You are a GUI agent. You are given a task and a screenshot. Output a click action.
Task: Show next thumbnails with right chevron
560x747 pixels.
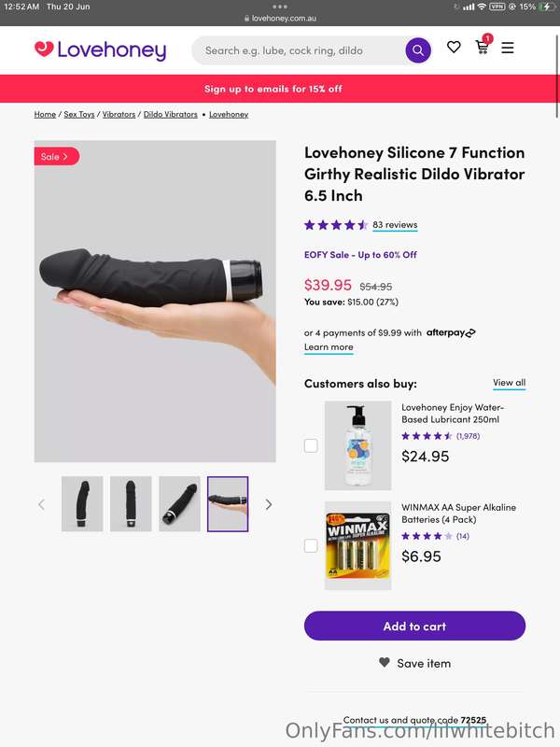click(269, 504)
